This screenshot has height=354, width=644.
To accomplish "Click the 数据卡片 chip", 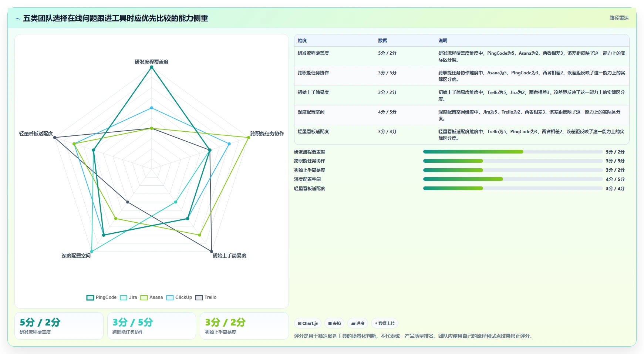I will click(385, 323).
